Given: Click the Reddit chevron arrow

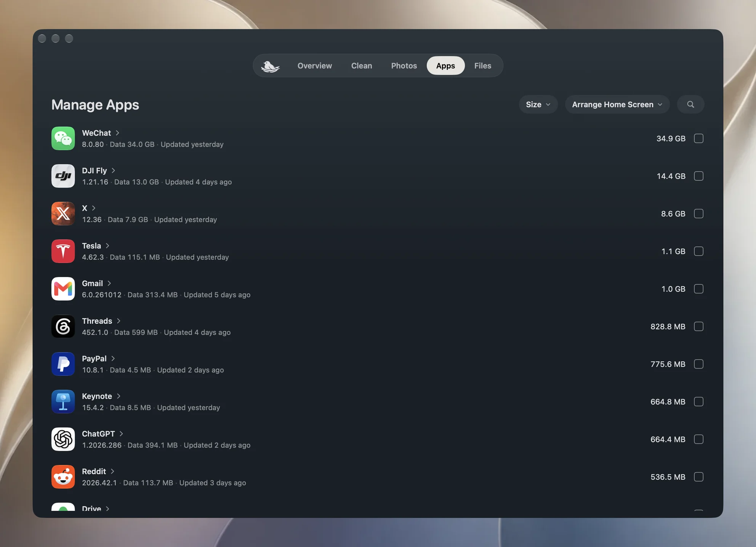Looking at the screenshot, I should coord(112,472).
